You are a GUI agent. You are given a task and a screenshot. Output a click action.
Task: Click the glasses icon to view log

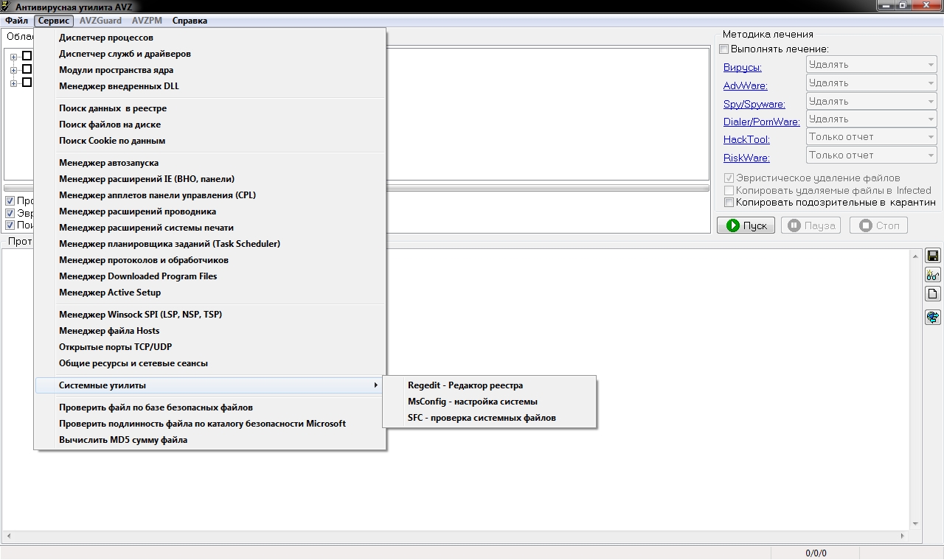click(933, 275)
